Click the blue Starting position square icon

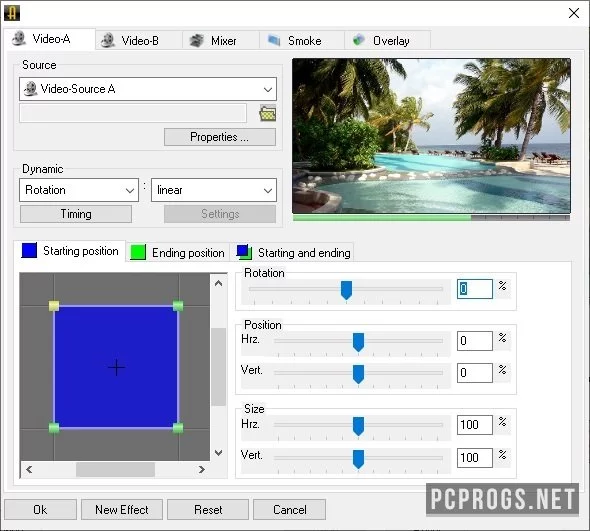coord(29,250)
